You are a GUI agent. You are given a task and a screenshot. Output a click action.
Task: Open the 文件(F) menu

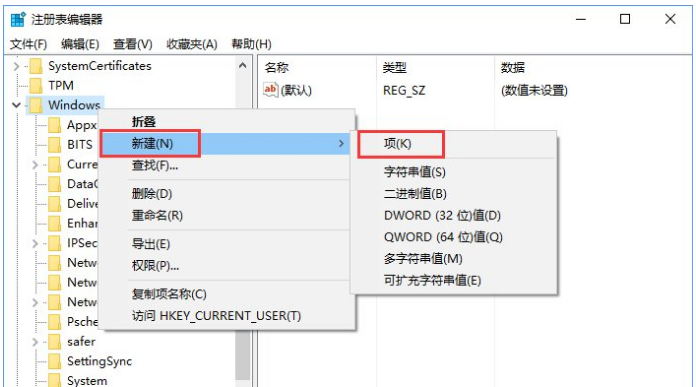[x=28, y=44]
